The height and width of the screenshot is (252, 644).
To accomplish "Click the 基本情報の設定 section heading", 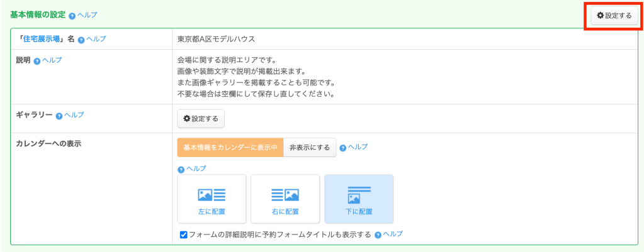I will [x=38, y=14].
